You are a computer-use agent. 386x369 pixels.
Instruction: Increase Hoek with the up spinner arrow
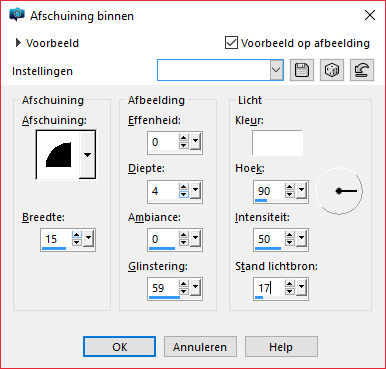point(290,187)
